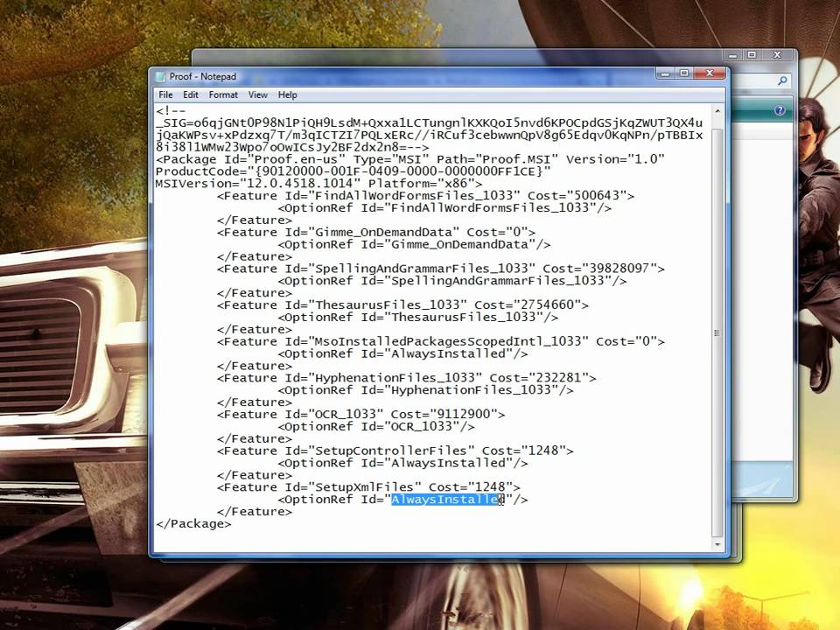This screenshot has height=630, width=840.
Task: Close the background Explorer window
Action: pos(777,55)
